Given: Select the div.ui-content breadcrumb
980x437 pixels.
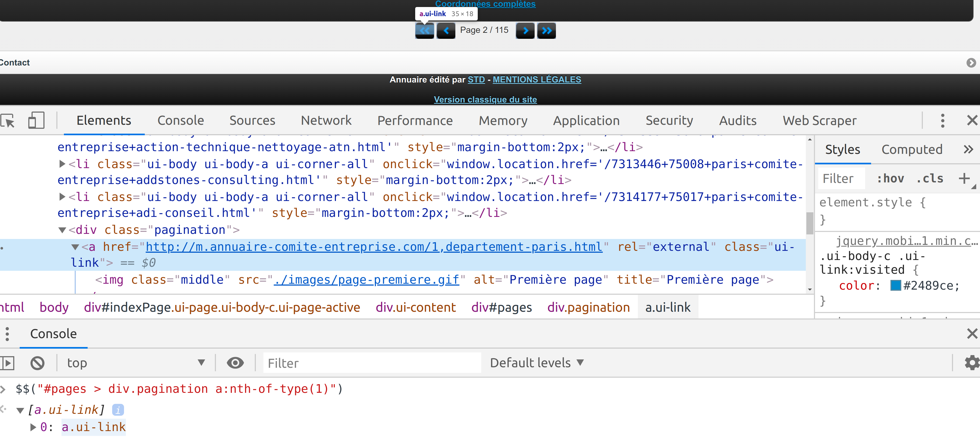Looking at the screenshot, I should click(416, 307).
